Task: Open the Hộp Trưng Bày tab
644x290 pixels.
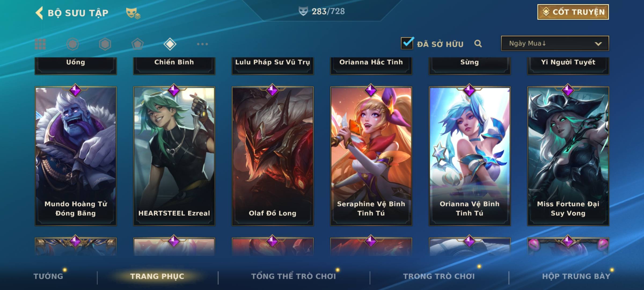Action: coord(576,276)
